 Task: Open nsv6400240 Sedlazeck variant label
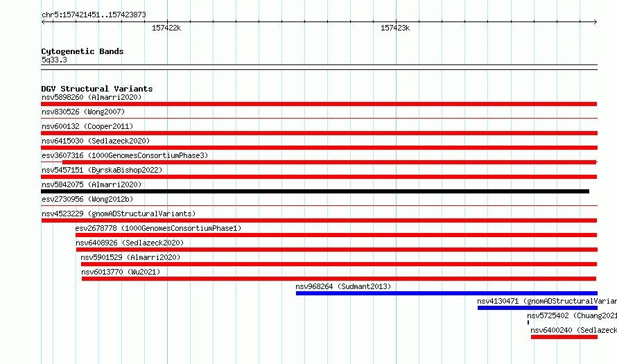coord(574,330)
